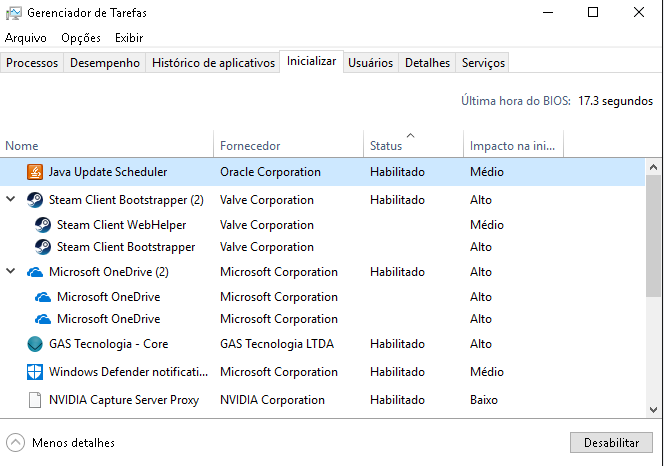Click the 17.3 segundos BIOS time value
The height and width of the screenshot is (466, 664).
[615, 101]
